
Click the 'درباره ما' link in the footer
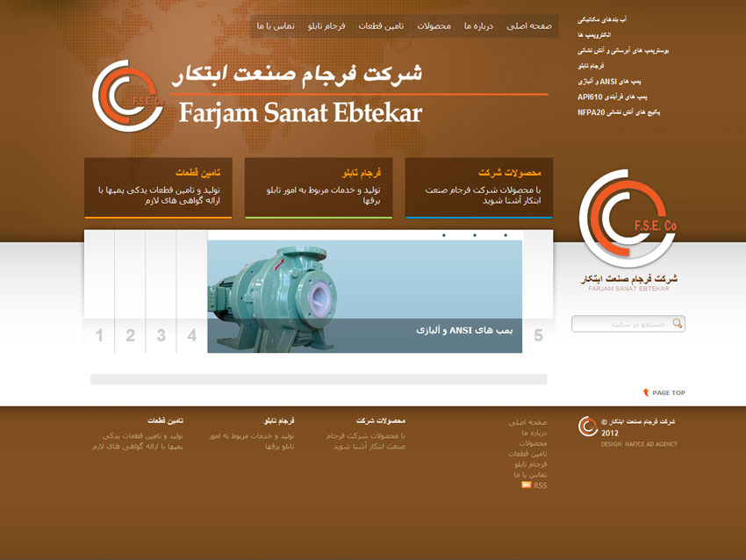[x=534, y=433]
